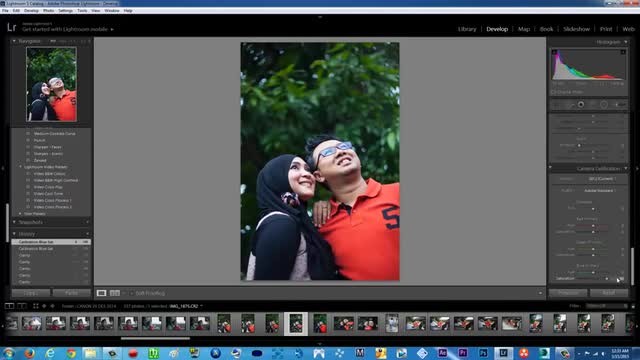Viewport: 640px width, 360px height.
Task: Show highlight clipping in histogram corner
Action: click(x=623, y=52)
